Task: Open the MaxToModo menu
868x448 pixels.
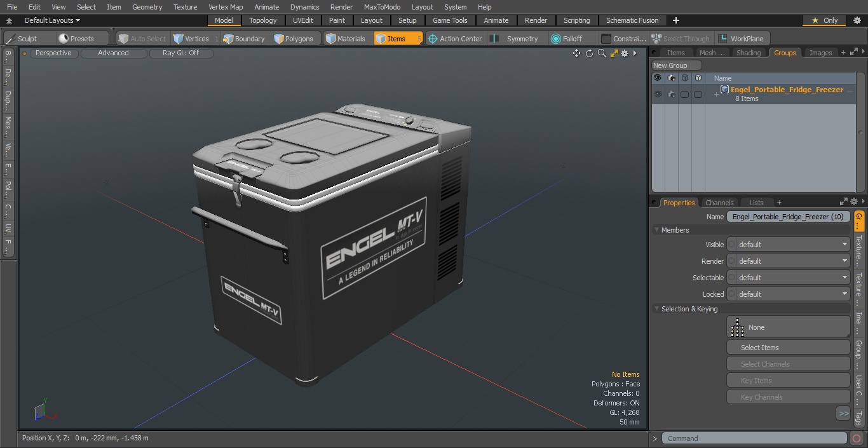Action: point(382,7)
